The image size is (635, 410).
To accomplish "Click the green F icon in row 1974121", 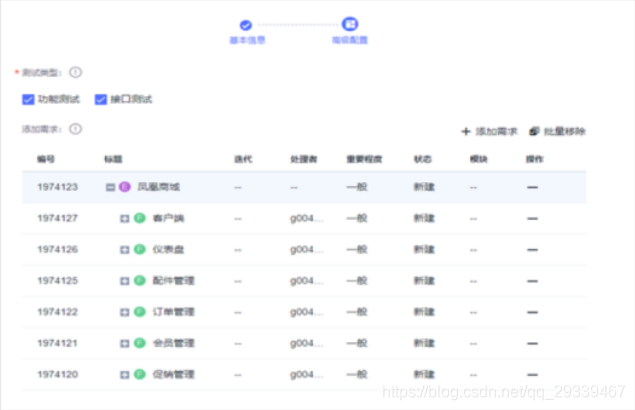I will 140,343.
